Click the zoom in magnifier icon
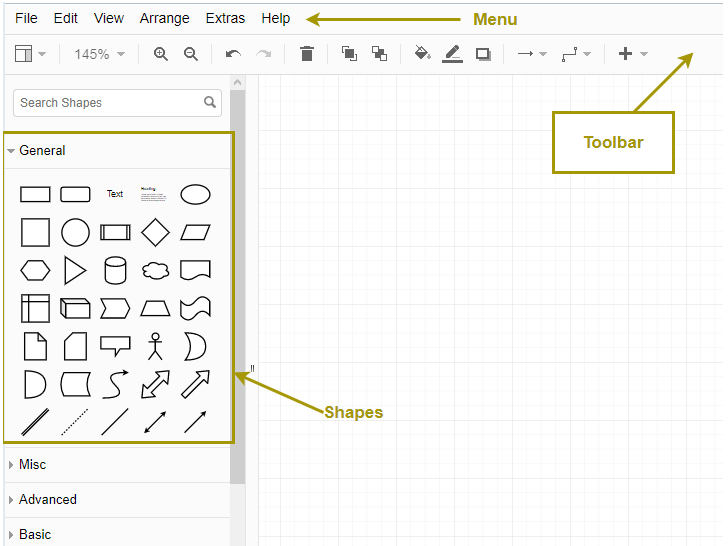This screenshot has width=728, height=546. tap(161, 54)
